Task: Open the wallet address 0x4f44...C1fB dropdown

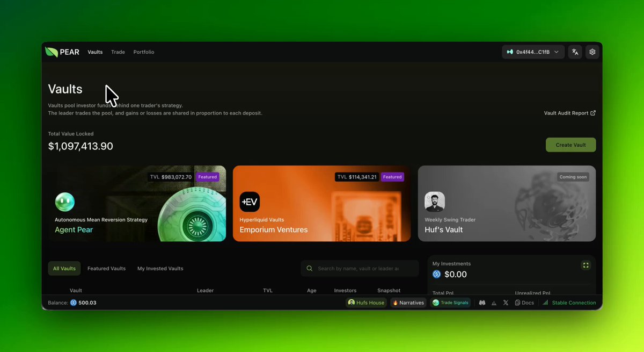Action: 533,52
